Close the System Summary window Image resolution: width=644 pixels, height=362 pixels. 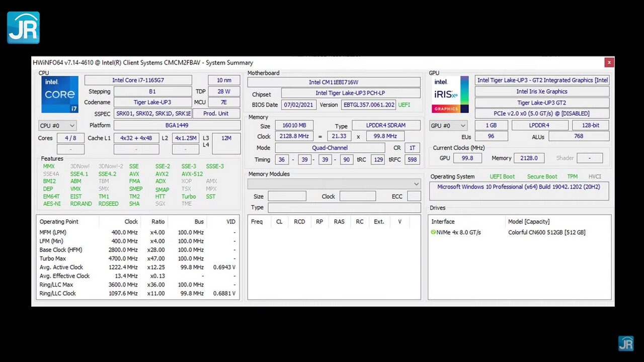(x=609, y=62)
